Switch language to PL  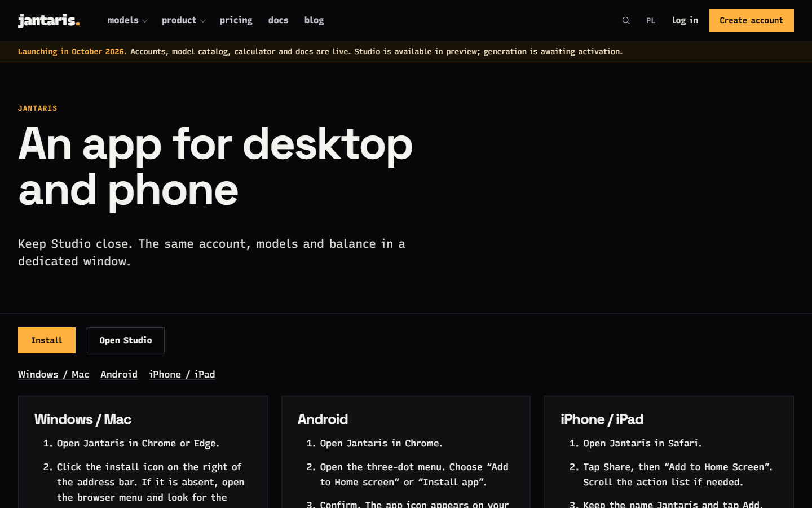(651, 20)
